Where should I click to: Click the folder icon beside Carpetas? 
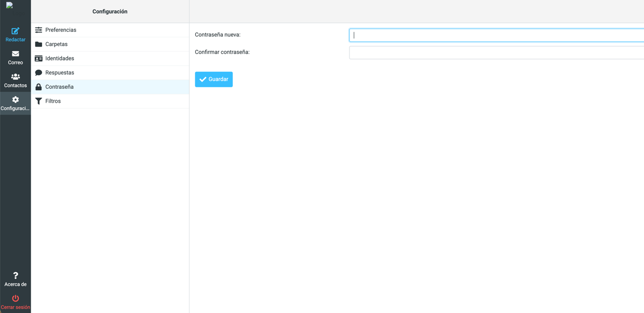pyautogui.click(x=39, y=44)
